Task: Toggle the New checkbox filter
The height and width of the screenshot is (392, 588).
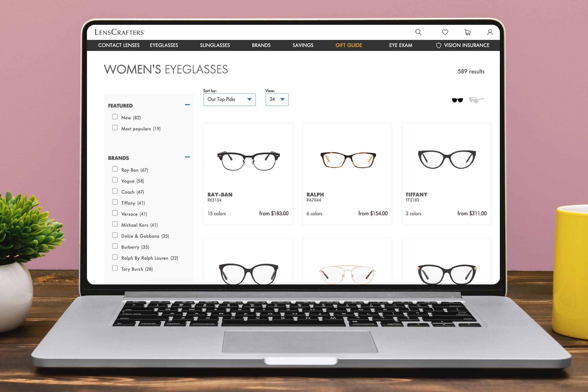Action: click(x=115, y=117)
